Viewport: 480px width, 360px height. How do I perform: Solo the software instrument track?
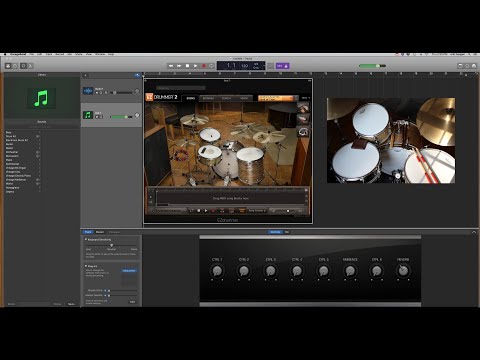pyautogui.click(x=101, y=117)
